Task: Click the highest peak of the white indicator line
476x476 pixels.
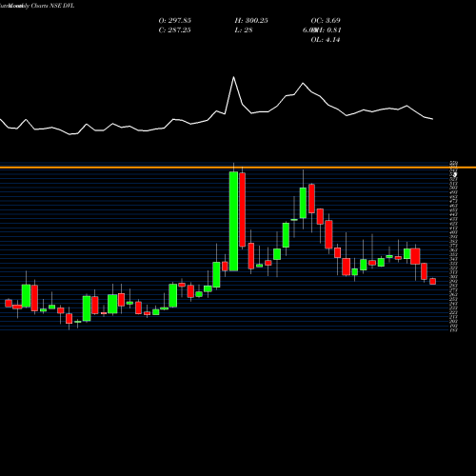Action: (234, 77)
